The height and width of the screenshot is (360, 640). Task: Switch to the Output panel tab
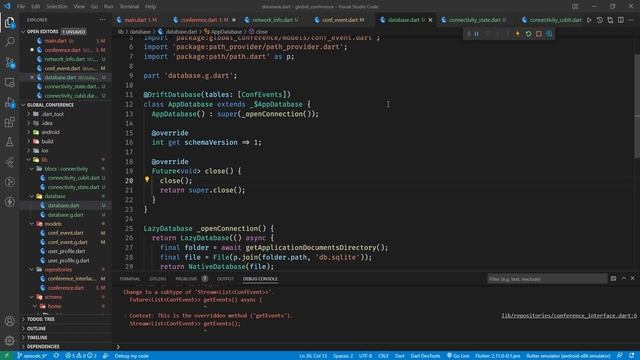(225, 279)
